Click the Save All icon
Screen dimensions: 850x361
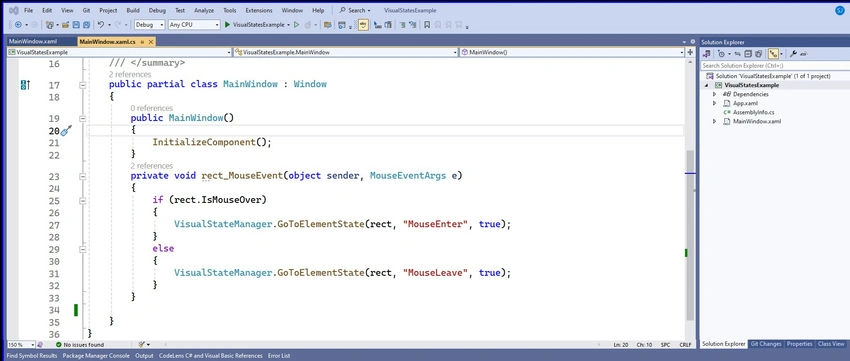click(86, 24)
